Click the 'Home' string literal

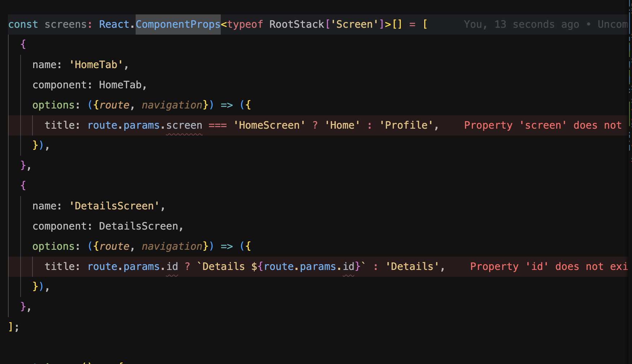point(342,125)
